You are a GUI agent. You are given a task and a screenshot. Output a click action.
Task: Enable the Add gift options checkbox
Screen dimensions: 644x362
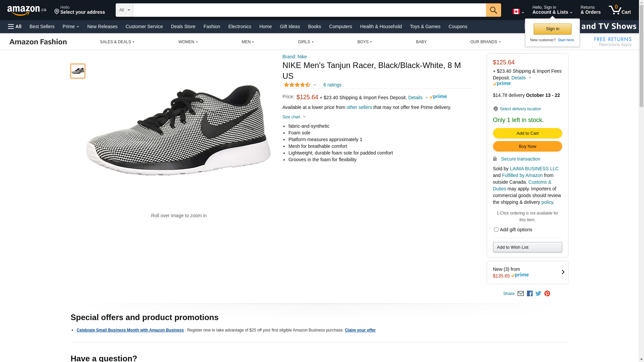point(496,230)
